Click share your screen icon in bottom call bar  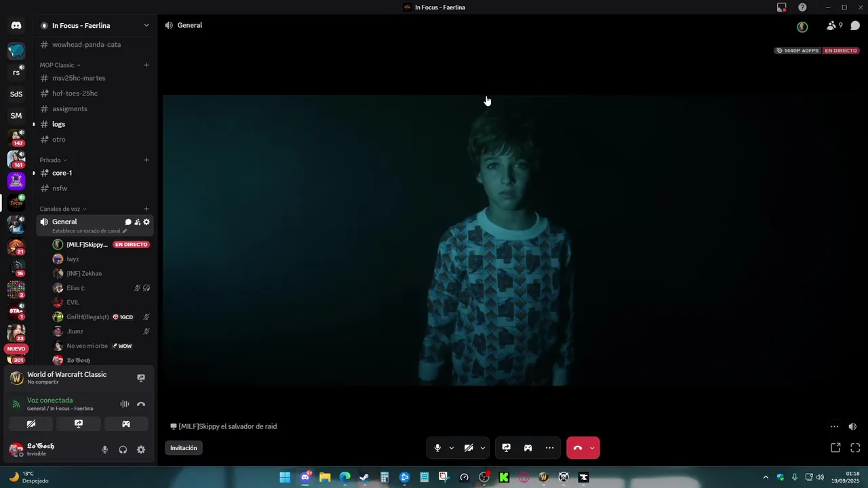point(506,448)
